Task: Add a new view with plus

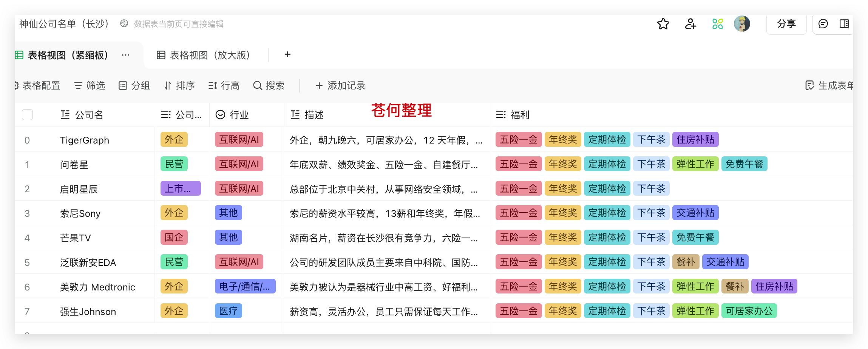Action: point(287,54)
